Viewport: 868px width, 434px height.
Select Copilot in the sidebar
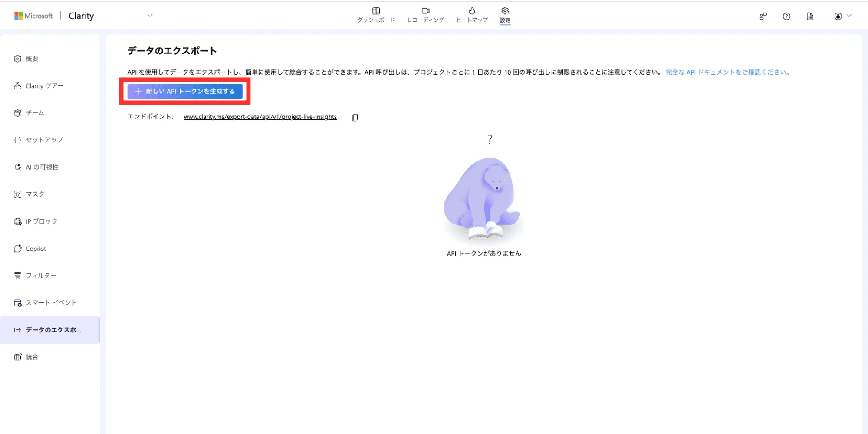click(50, 249)
